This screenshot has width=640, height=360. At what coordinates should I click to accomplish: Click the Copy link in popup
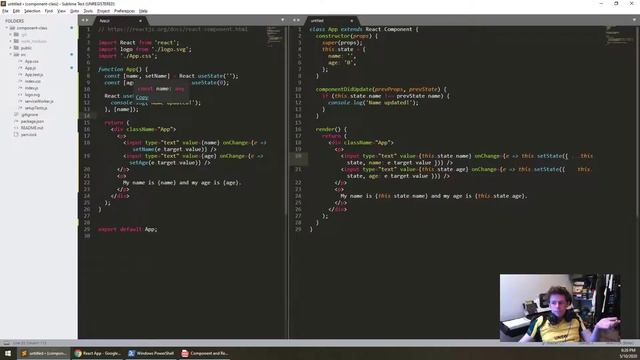pos(142,97)
